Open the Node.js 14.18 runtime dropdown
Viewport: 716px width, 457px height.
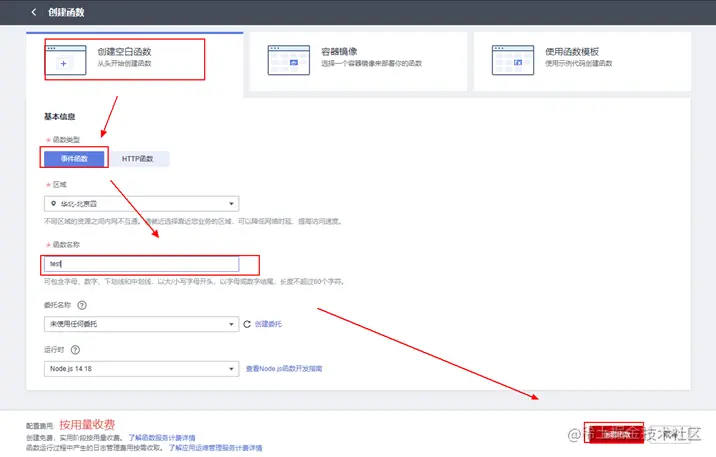coord(142,369)
